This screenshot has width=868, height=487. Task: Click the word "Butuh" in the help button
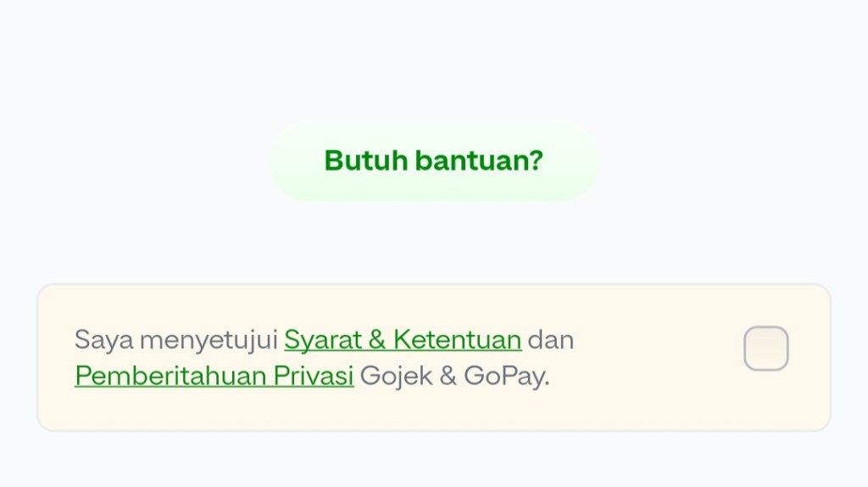tap(366, 160)
